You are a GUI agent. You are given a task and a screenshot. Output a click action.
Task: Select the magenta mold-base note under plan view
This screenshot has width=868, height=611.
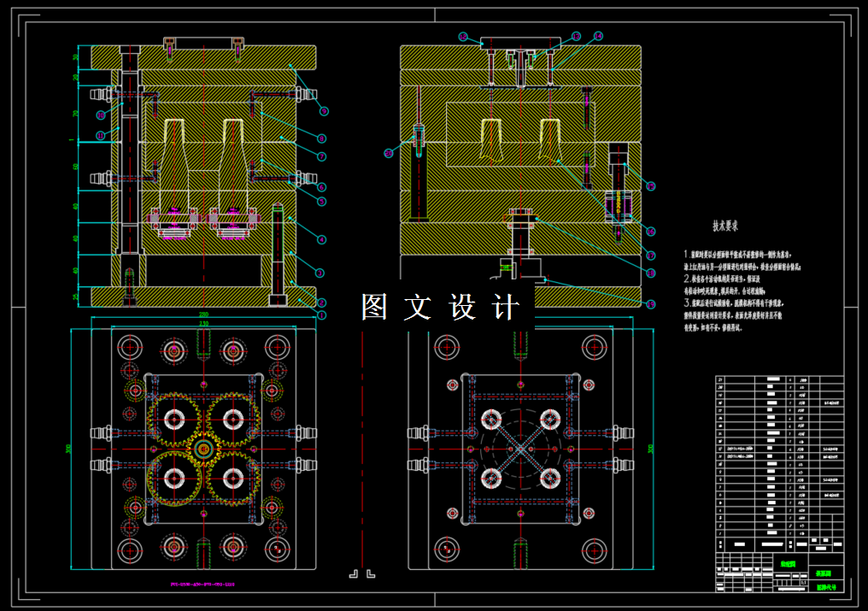coord(202,584)
